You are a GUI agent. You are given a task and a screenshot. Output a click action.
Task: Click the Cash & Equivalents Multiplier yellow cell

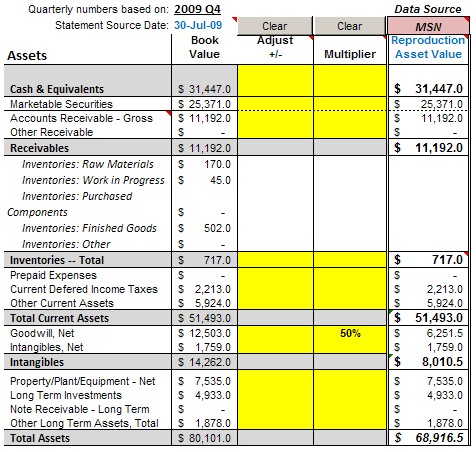click(350, 81)
